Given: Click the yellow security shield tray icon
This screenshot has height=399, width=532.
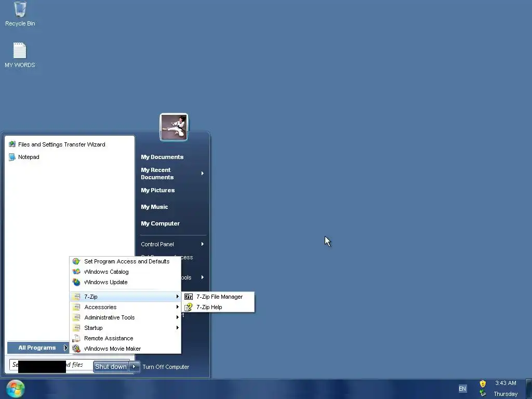Looking at the screenshot, I should coord(483,384).
